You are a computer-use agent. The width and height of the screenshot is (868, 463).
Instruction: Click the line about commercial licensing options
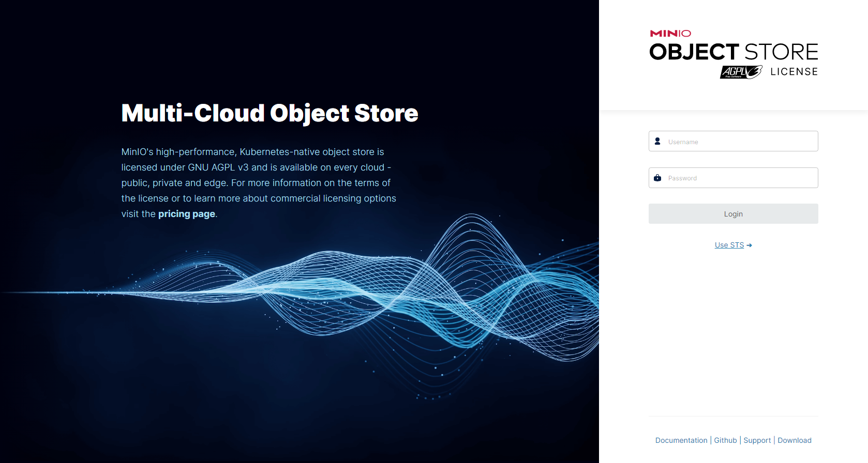coord(259,198)
